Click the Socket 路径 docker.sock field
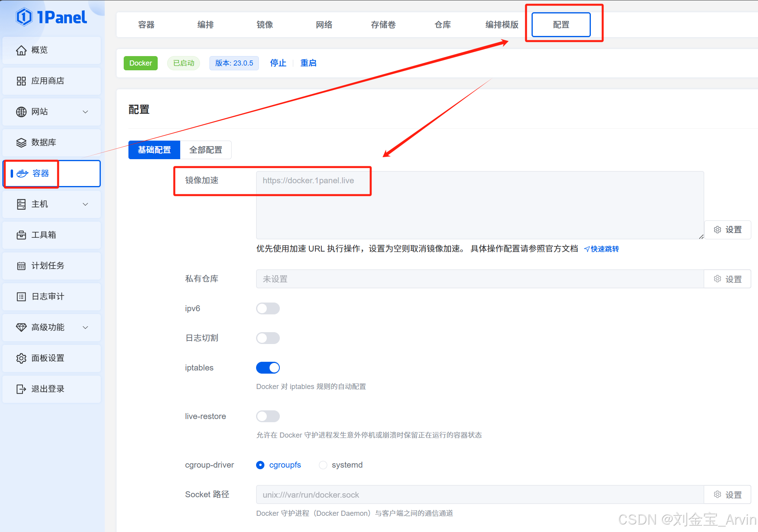Screen dimensions: 758x532 coord(480,494)
